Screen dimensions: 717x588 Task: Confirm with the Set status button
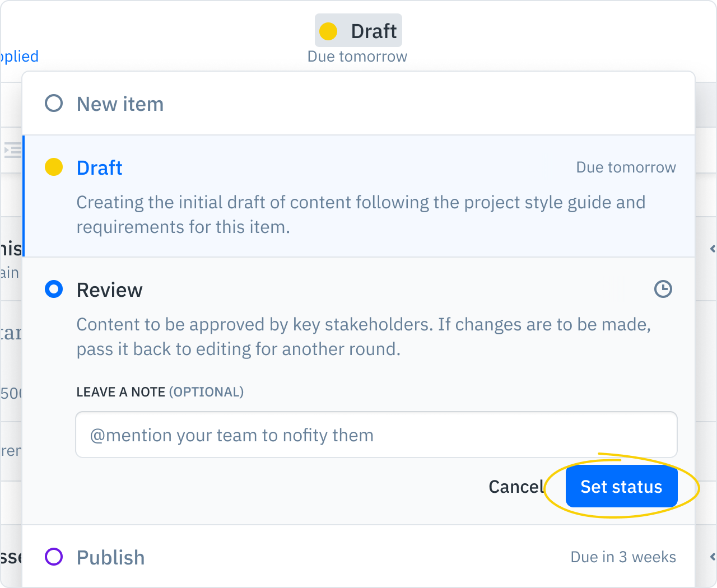(x=622, y=486)
